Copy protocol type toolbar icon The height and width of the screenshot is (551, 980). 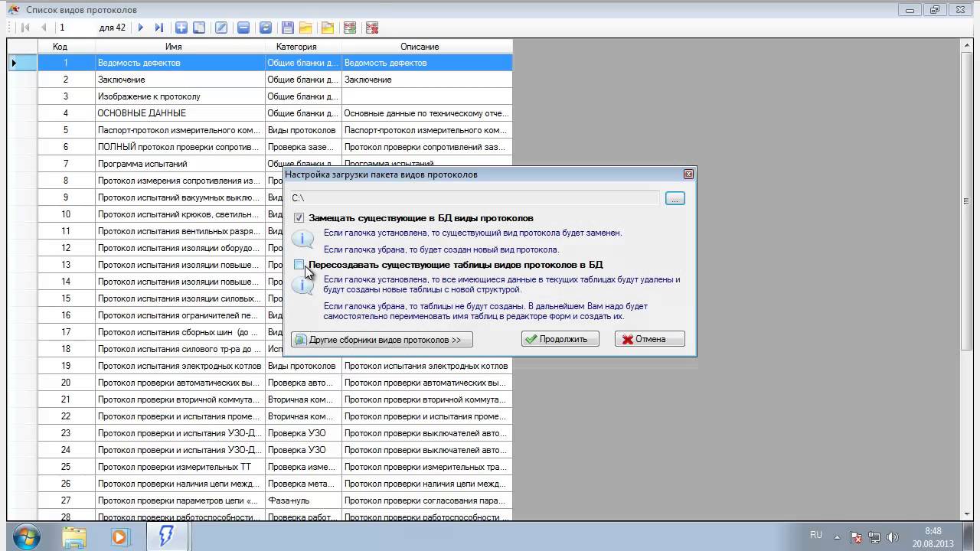pos(199,28)
